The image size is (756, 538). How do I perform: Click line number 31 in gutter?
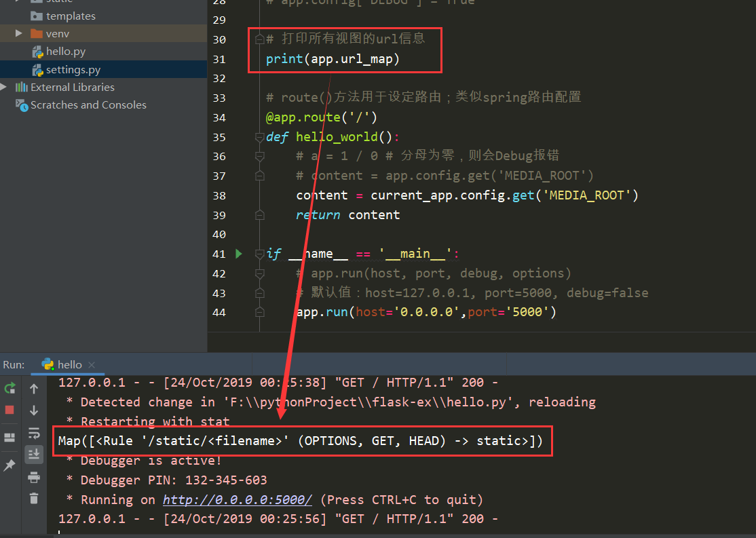(x=219, y=59)
